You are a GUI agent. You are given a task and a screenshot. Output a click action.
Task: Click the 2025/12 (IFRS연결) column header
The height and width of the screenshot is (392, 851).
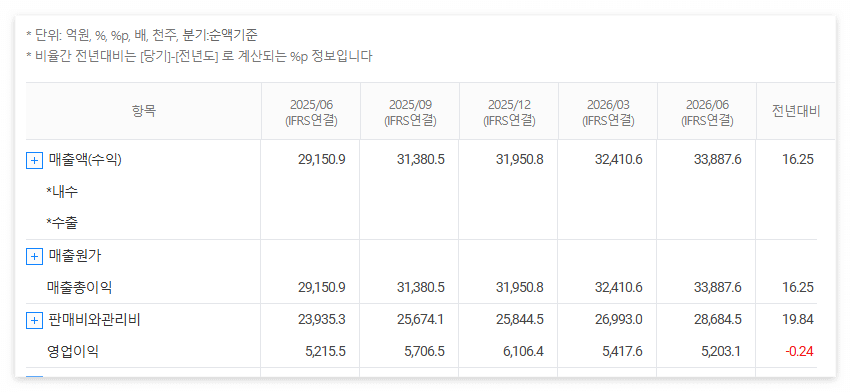(509, 112)
